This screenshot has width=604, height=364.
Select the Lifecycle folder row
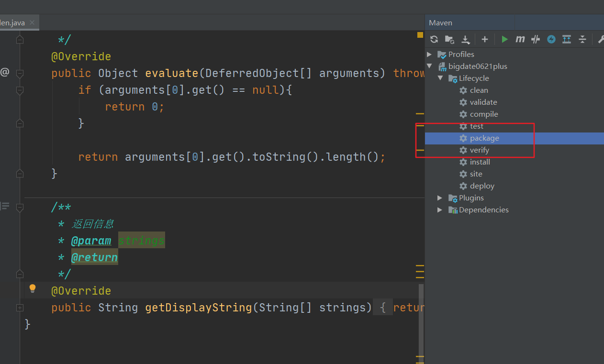click(474, 78)
